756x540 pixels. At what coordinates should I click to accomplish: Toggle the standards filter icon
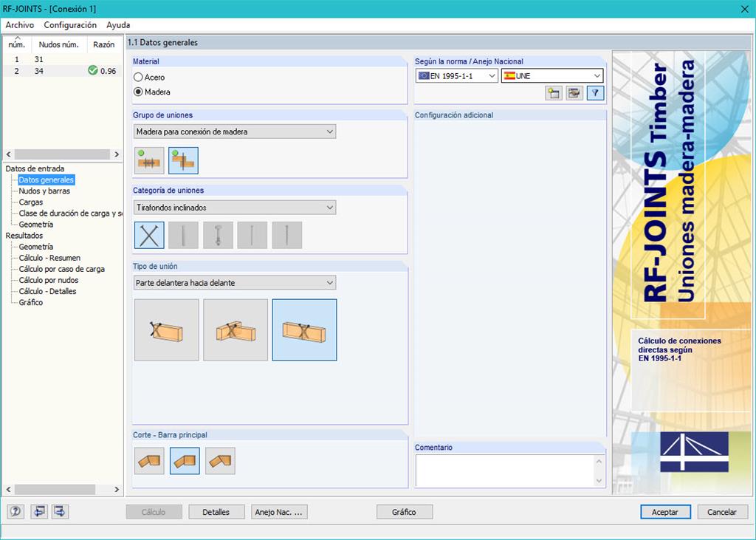click(595, 93)
